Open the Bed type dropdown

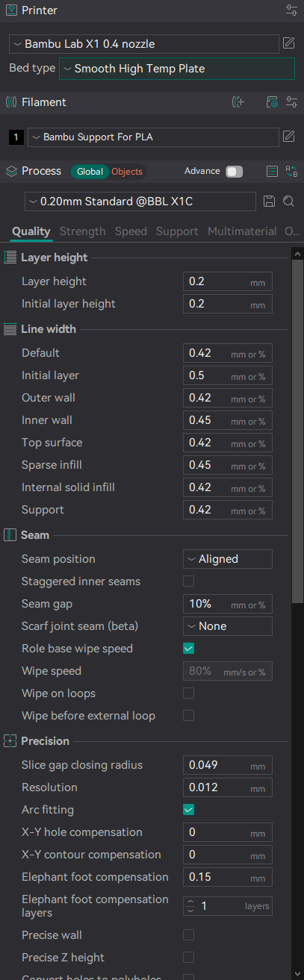177,69
